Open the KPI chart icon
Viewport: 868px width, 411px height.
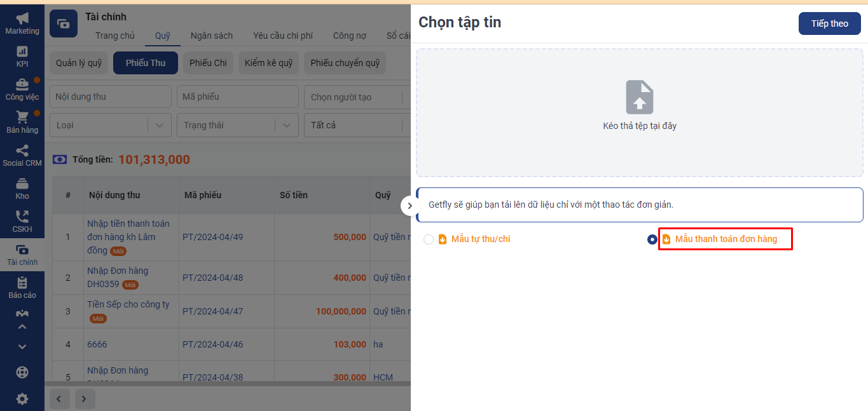click(x=22, y=51)
